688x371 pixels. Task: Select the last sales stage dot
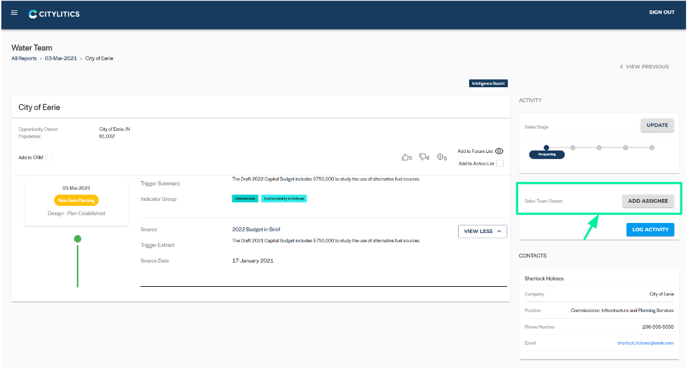[x=652, y=148]
